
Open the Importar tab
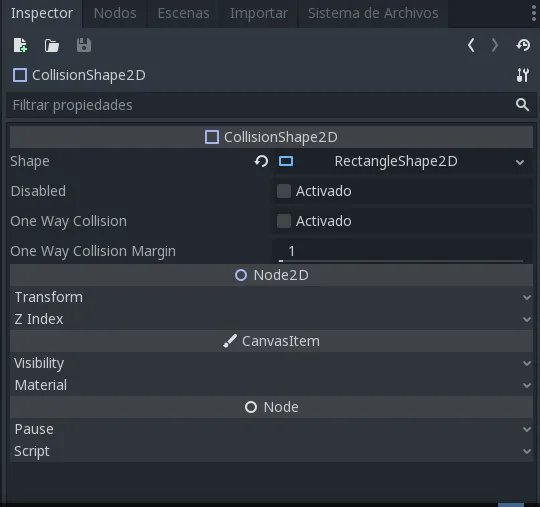(x=259, y=13)
